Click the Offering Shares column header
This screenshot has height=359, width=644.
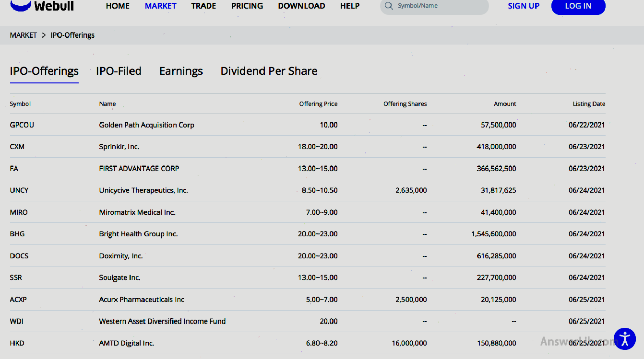coord(405,104)
